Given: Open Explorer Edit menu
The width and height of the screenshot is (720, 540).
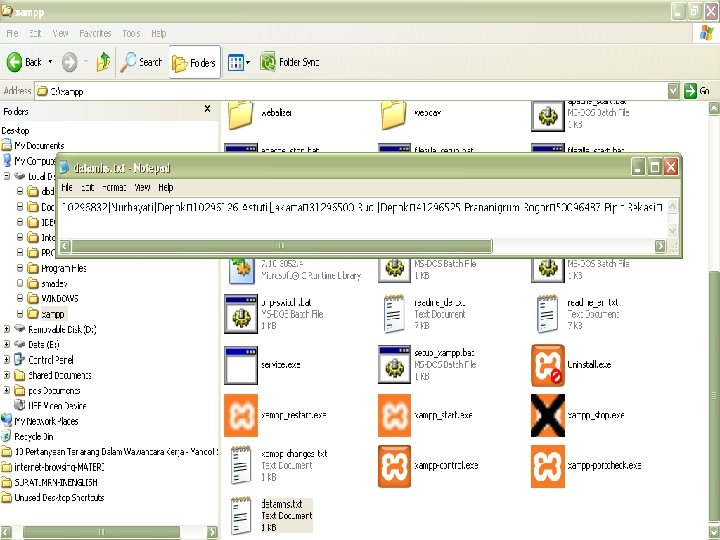Looking at the screenshot, I should pos(35,33).
